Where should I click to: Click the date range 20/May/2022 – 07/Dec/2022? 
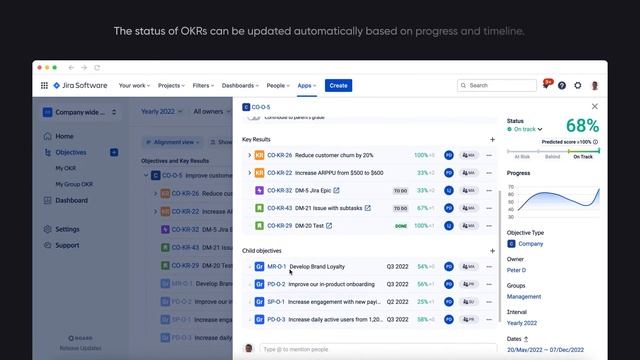(x=545, y=350)
